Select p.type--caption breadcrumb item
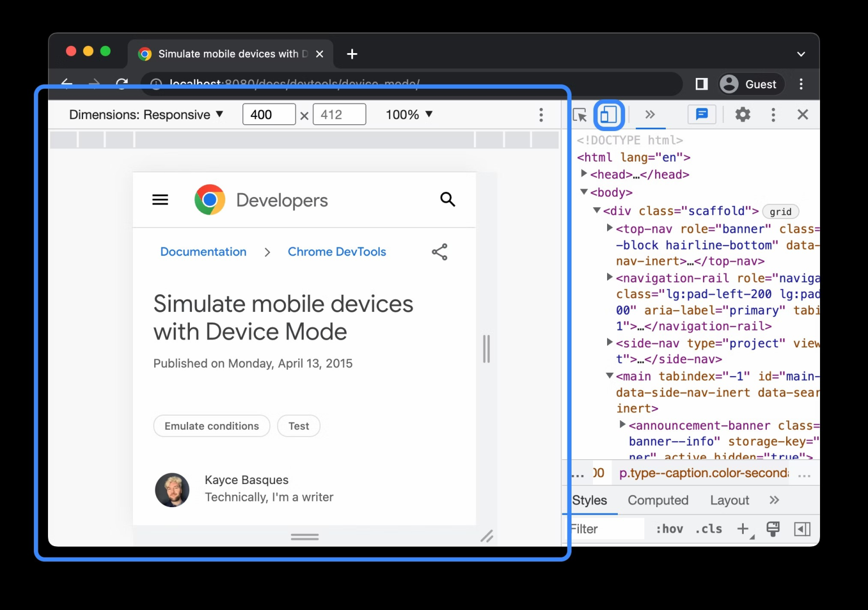Image resolution: width=868 pixels, height=610 pixels. point(704,473)
